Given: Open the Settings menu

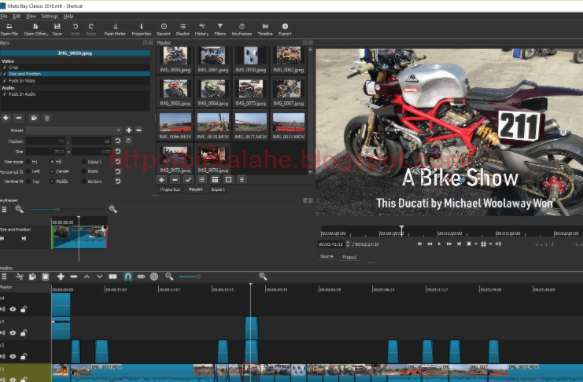Looking at the screenshot, I should point(49,16).
